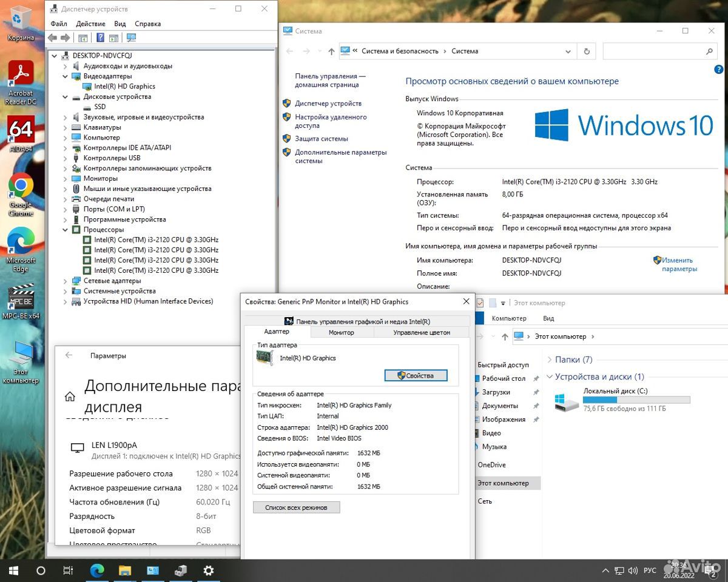Open Microsoft Edge desktop shortcut
The image size is (728, 582).
[21, 250]
